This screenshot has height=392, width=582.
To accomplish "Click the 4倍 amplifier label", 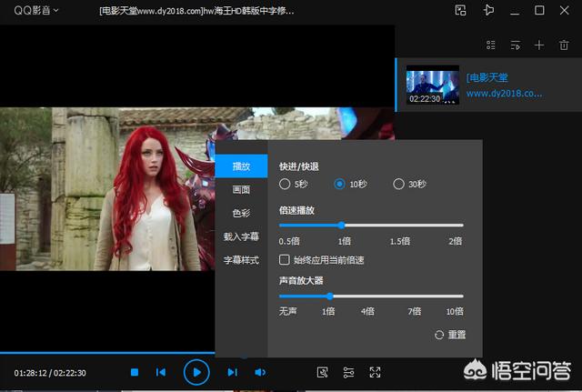I will click(367, 311).
